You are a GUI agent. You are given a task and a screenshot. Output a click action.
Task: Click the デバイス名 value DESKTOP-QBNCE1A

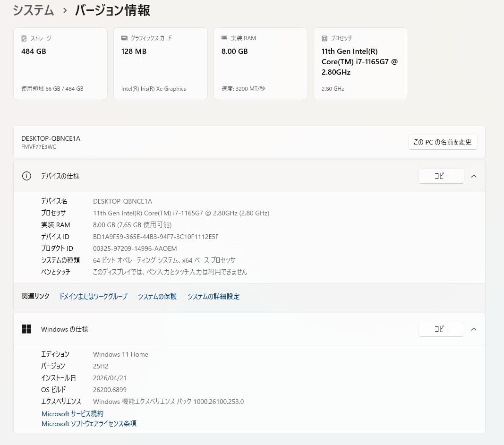tap(122, 201)
